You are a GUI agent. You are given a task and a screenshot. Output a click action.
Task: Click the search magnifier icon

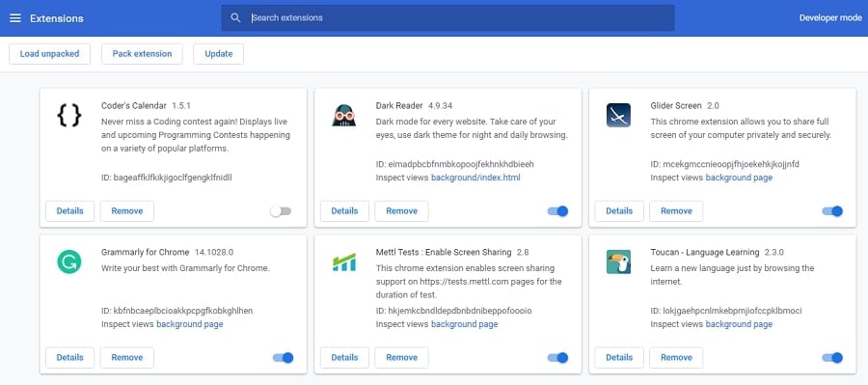[235, 17]
